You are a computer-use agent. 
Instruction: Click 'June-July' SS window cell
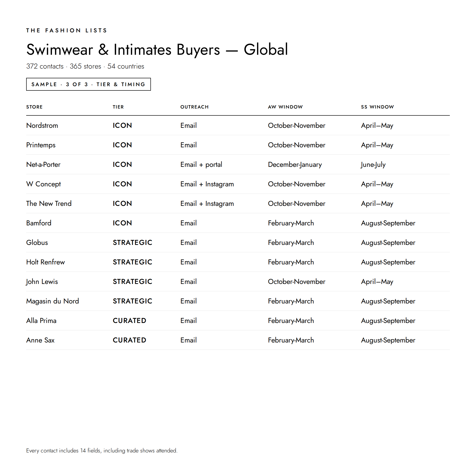[x=373, y=165]
